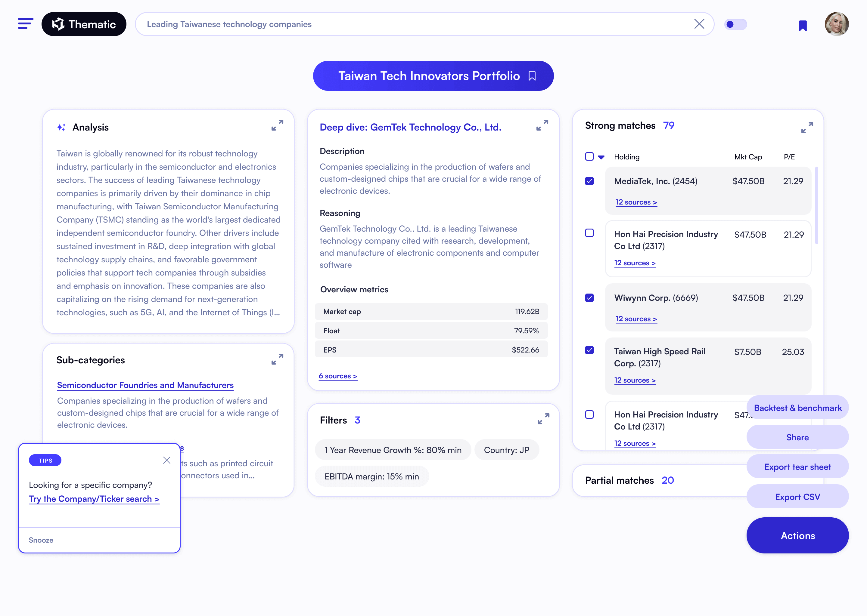Check the first Hon Hai Precision checkbox

589,233
